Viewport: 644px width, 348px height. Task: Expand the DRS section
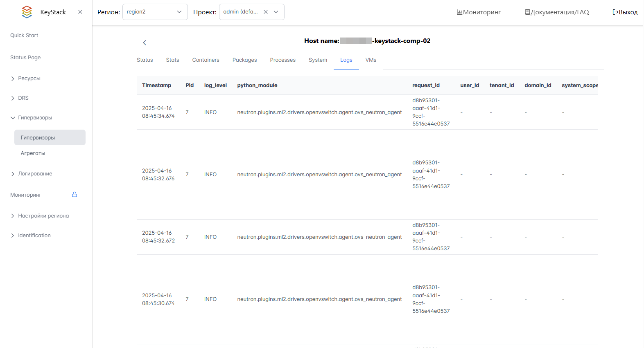pos(23,98)
